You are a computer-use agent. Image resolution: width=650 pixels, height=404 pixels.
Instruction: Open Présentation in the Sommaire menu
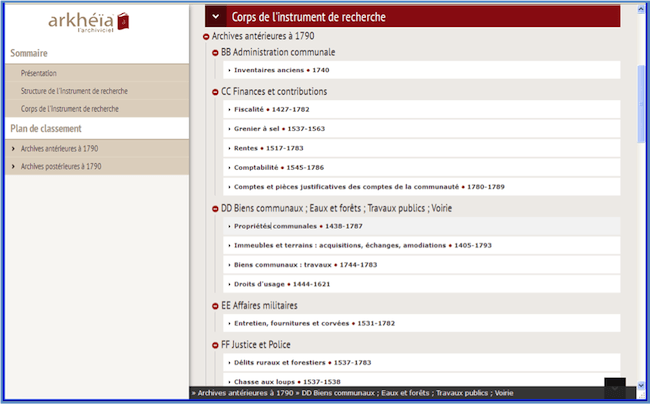click(39, 73)
